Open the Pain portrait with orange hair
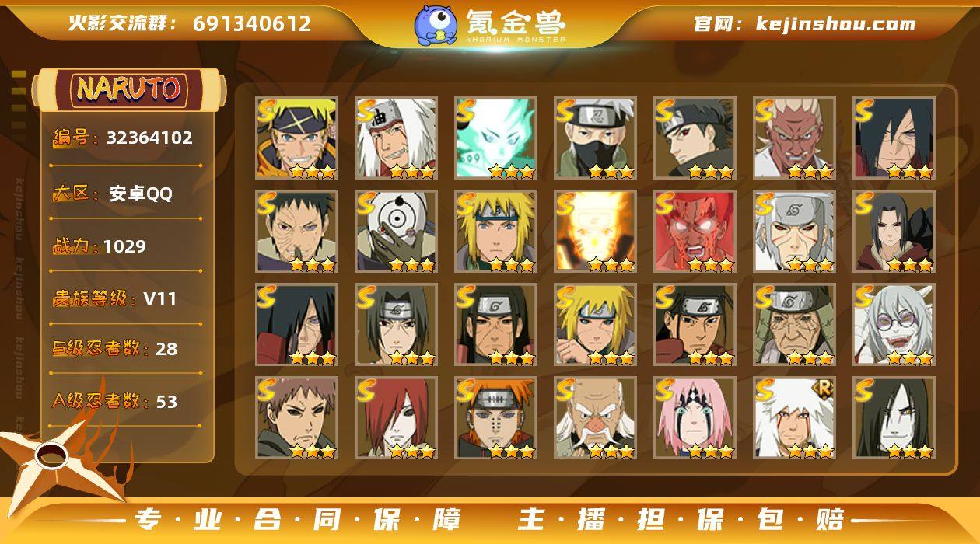 (x=495, y=418)
